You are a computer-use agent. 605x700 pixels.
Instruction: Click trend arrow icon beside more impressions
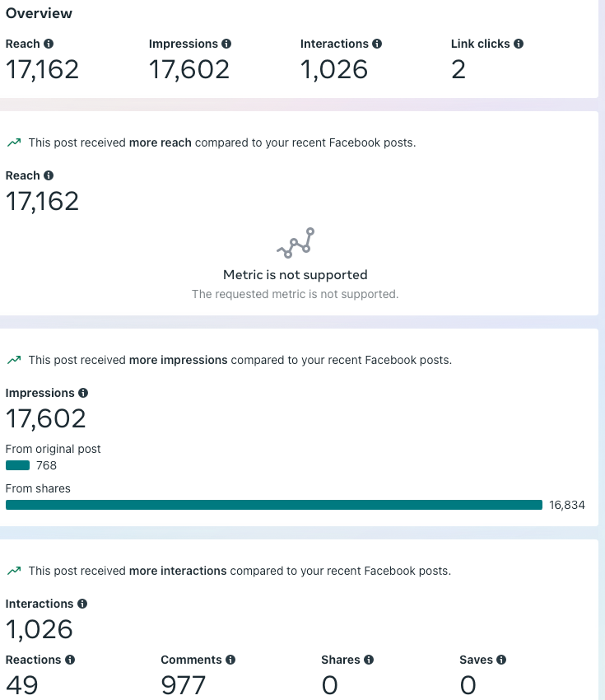point(14,360)
